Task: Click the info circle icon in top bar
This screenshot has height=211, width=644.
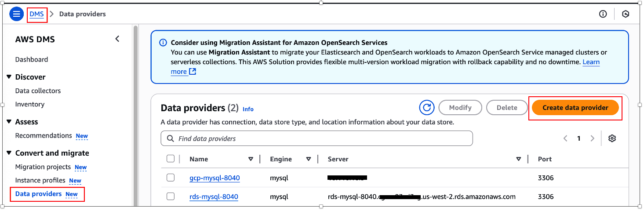Action: [603, 14]
